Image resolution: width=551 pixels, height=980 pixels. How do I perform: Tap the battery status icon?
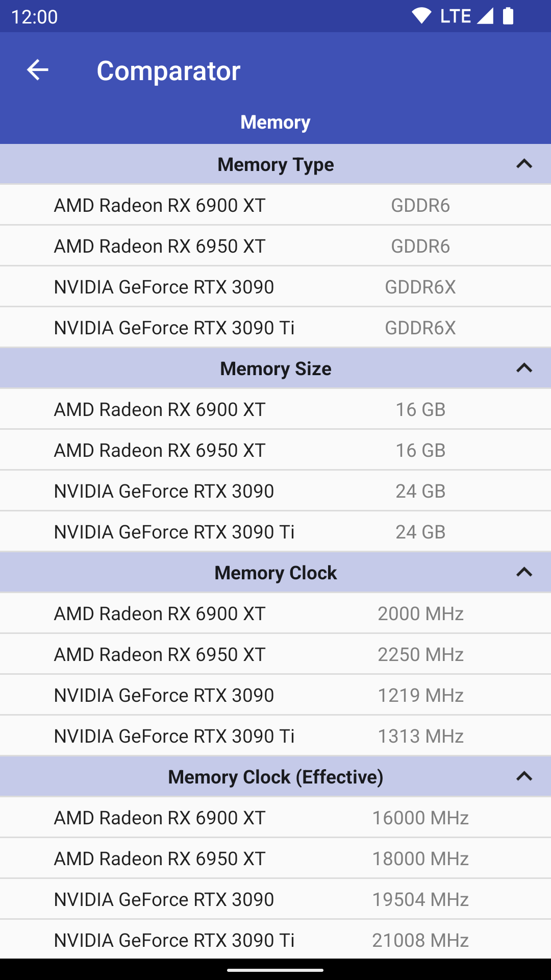(508, 16)
